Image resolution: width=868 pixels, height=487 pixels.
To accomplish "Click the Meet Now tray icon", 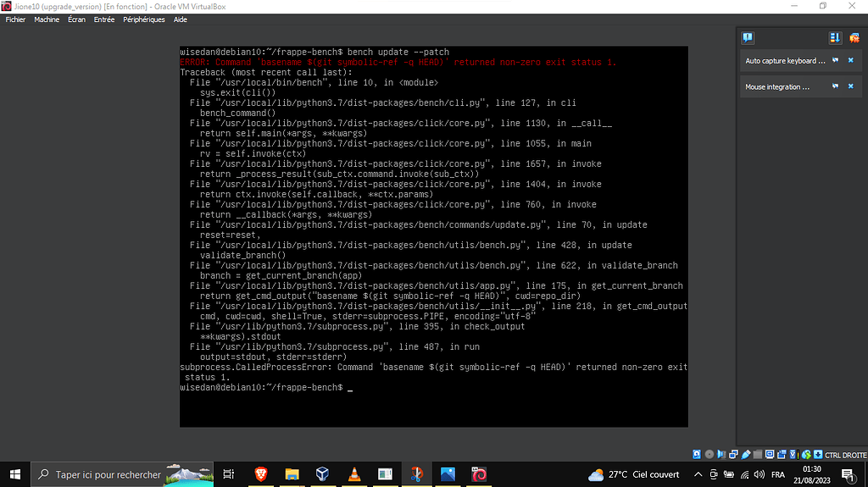I will [714, 474].
